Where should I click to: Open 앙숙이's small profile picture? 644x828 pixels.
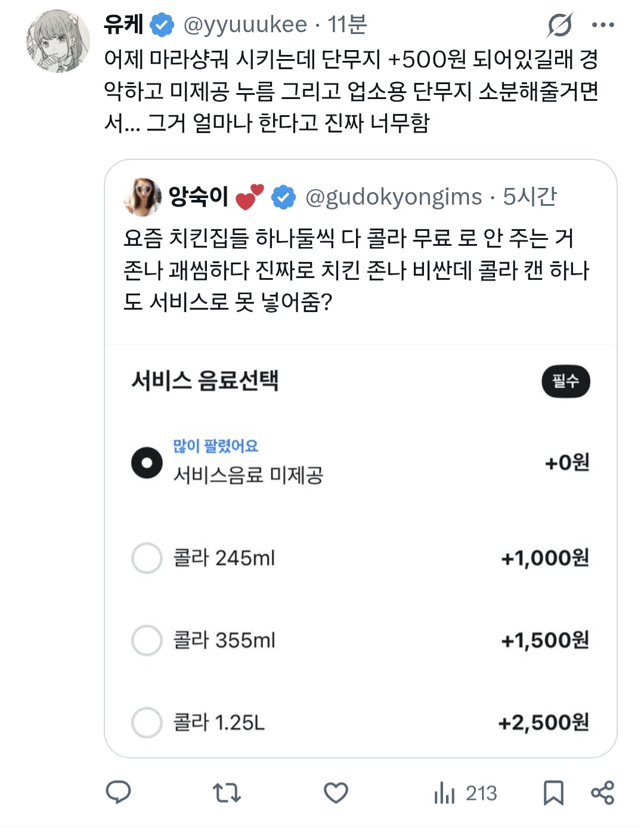click(142, 196)
